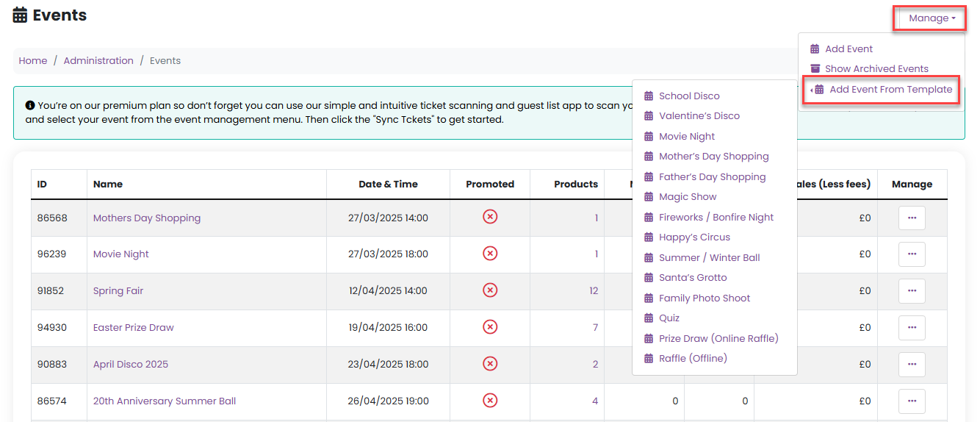
Task: Click calendar icon beside Santa's Grotto
Action: [x=649, y=278]
